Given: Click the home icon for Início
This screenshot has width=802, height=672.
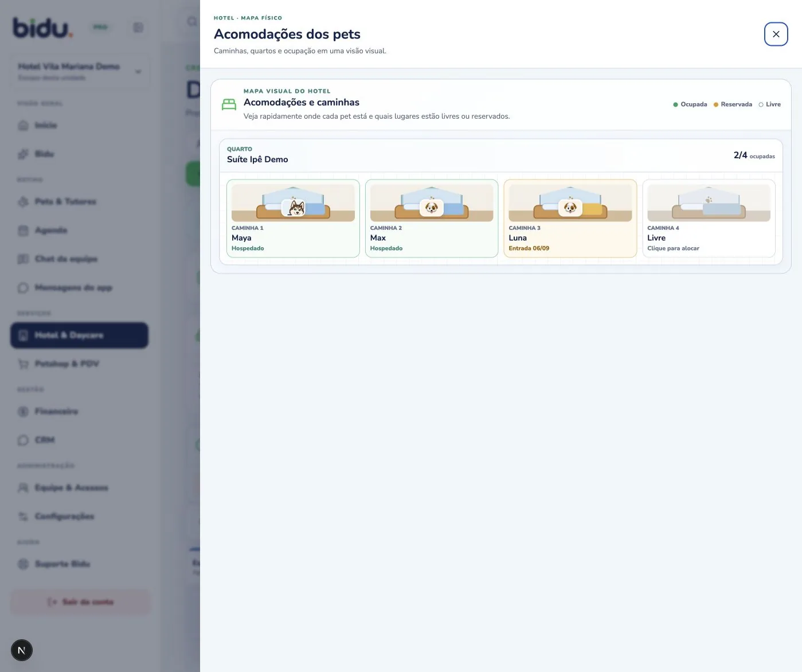Looking at the screenshot, I should point(23,126).
